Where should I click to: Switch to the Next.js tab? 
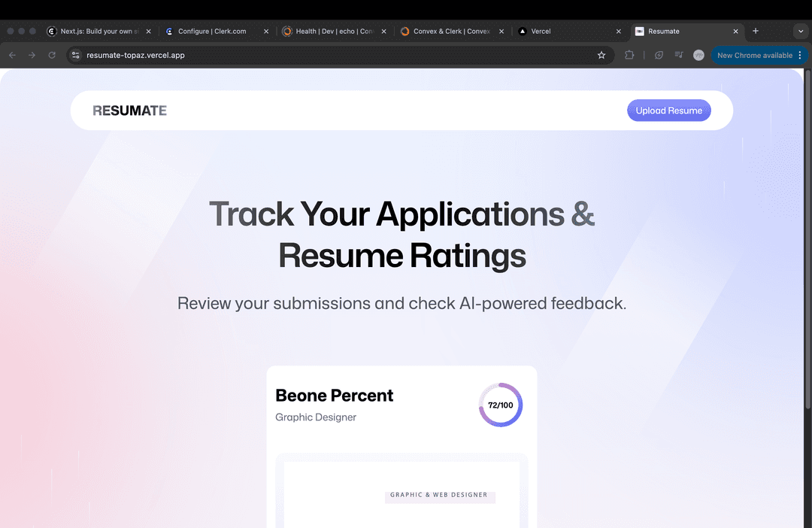(95, 32)
